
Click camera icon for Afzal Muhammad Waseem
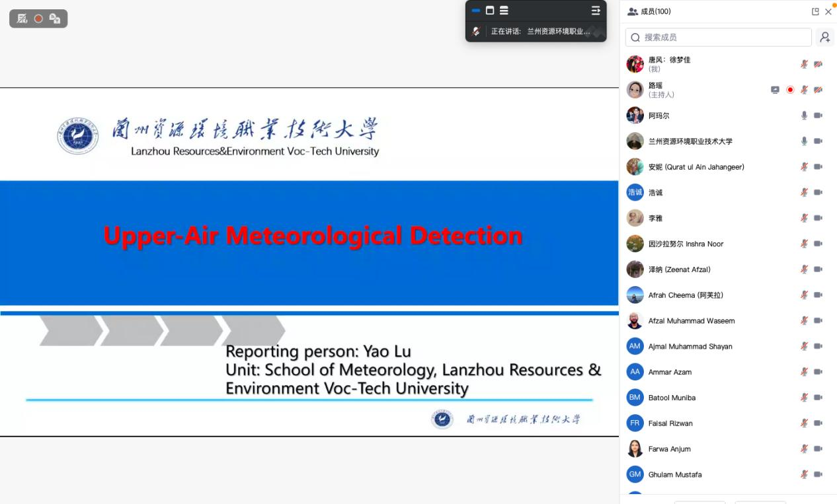pos(818,320)
